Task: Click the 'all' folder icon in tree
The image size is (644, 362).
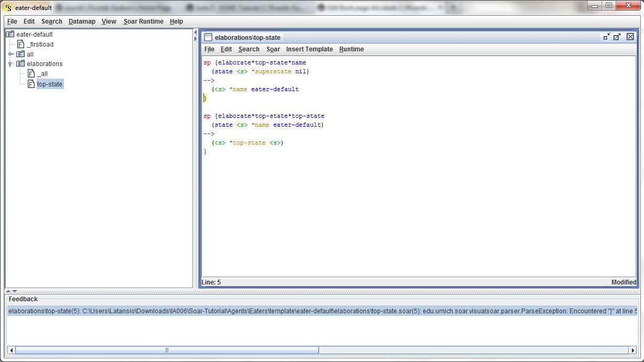Action: [20, 54]
